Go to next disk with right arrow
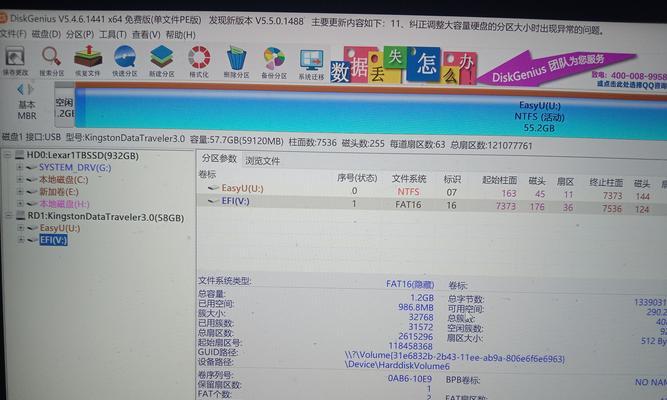 pyautogui.click(x=31, y=89)
